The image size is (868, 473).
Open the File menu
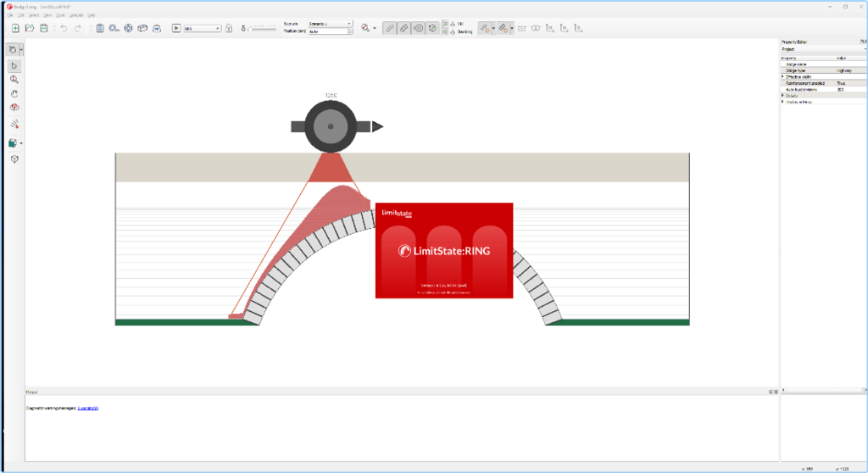click(10, 15)
